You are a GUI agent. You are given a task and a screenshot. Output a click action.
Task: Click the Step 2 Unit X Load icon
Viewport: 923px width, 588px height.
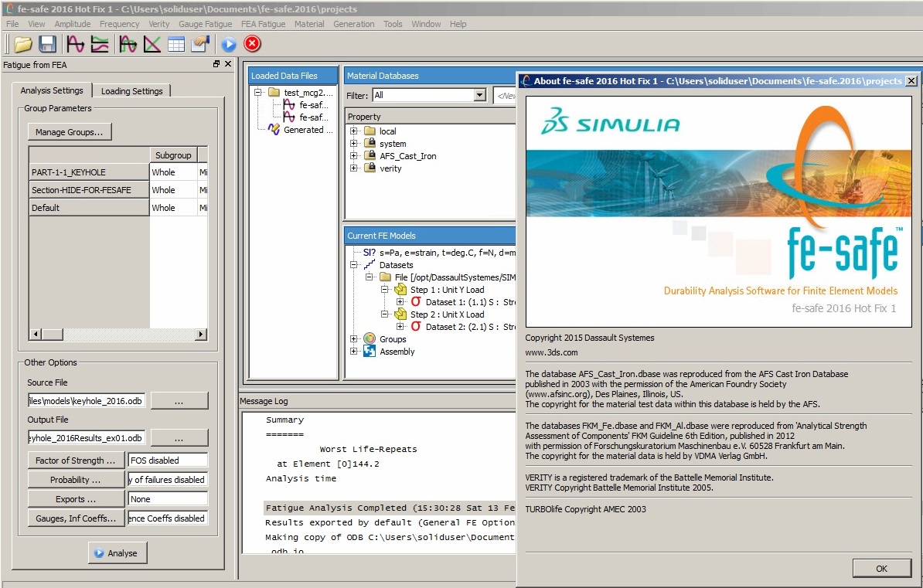400,314
